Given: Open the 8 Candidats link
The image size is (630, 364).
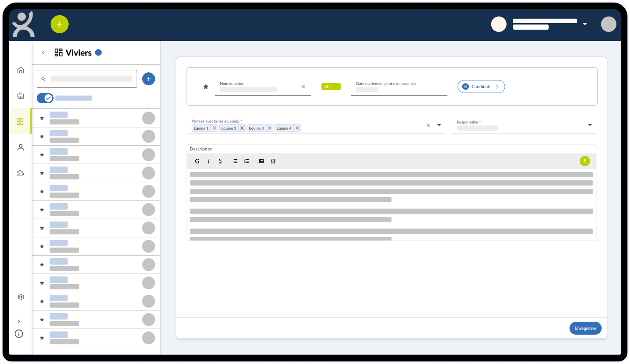Looking at the screenshot, I should click(x=481, y=87).
